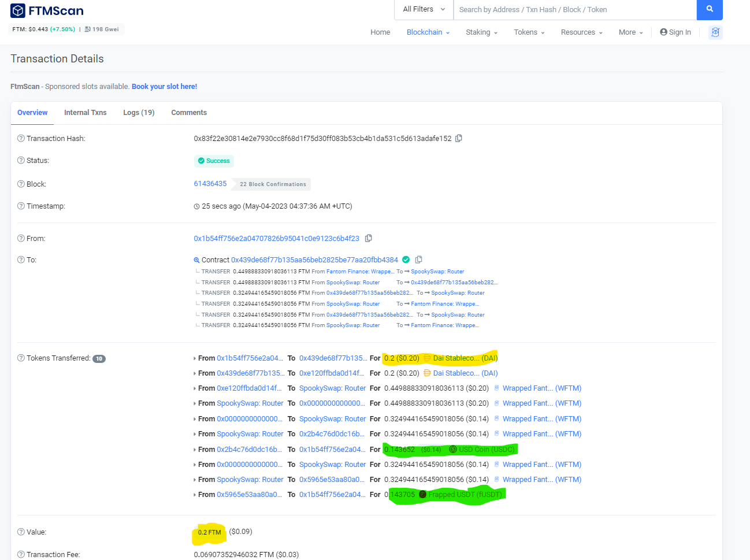Image resolution: width=750 pixels, height=560 pixels.
Task: Click the USD Coin token icon
Action: point(453,449)
